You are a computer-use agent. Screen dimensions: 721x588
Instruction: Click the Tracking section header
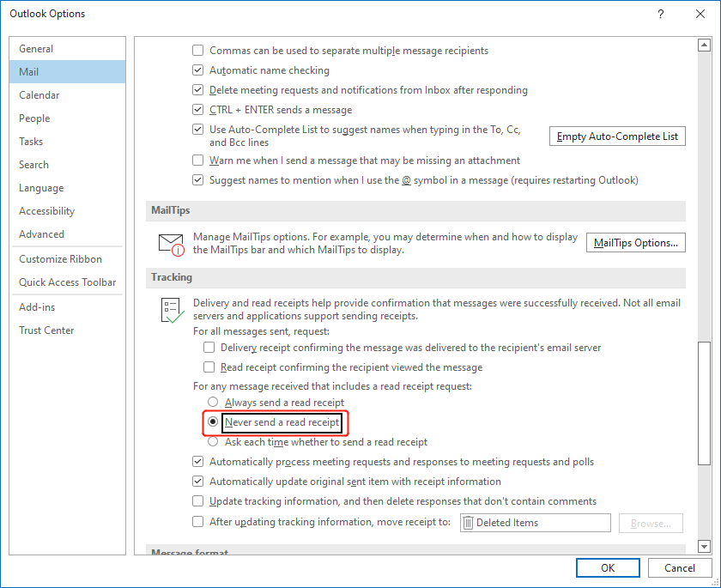pos(415,277)
